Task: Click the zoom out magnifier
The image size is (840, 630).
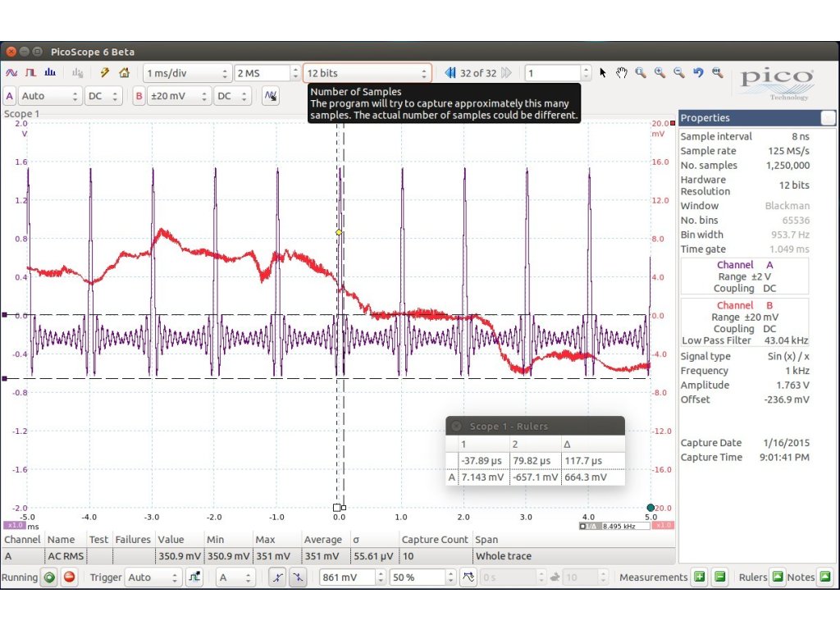Action: [678, 73]
